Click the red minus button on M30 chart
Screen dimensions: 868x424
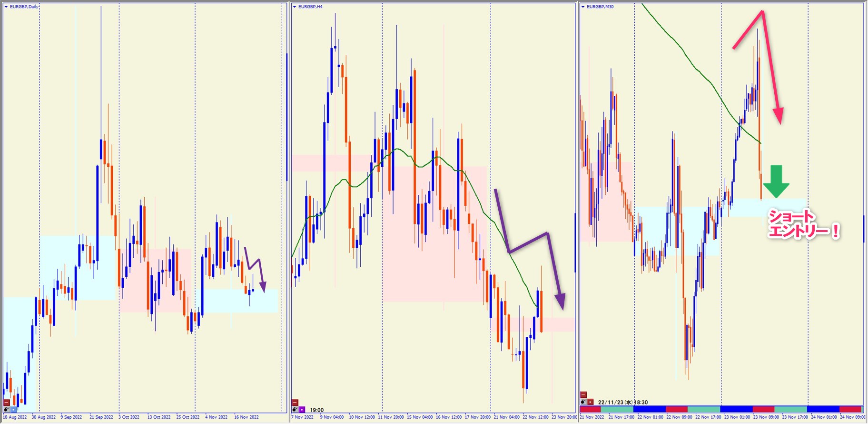click(583, 395)
